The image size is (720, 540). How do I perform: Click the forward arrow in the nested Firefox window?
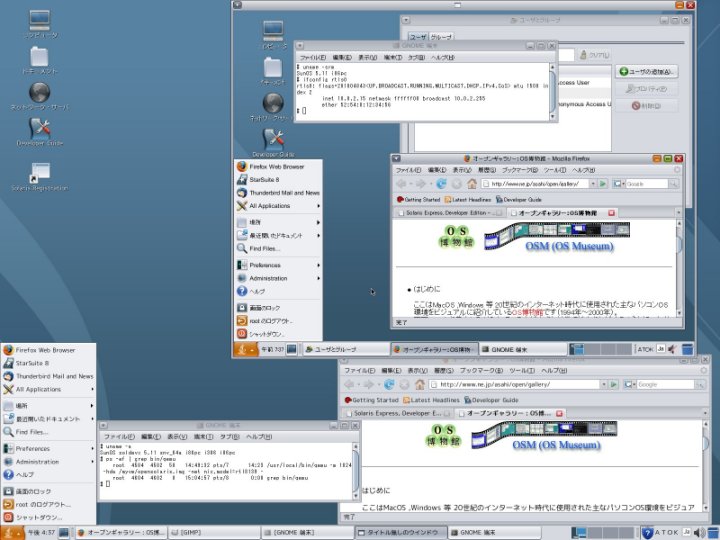click(421, 184)
